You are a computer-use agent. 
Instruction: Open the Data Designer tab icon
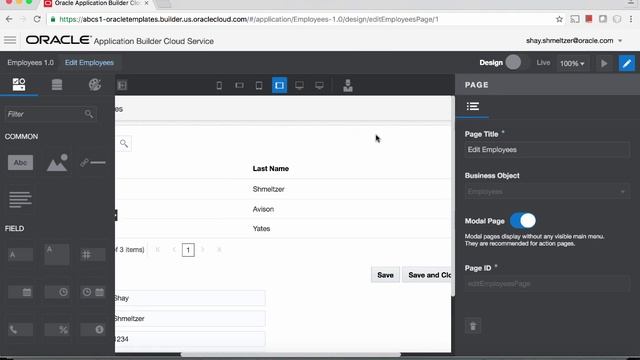(57, 84)
